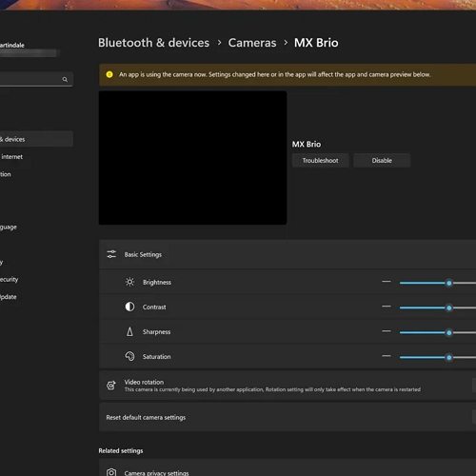Click the Related settings heading
This screenshot has height=476, width=476.
point(121,450)
